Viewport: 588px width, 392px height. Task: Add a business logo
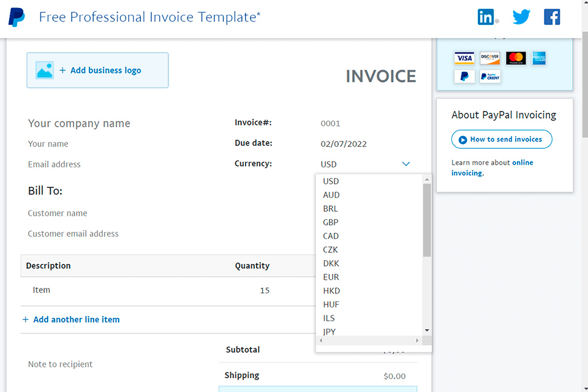pyautogui.click(x=97, y=70)
